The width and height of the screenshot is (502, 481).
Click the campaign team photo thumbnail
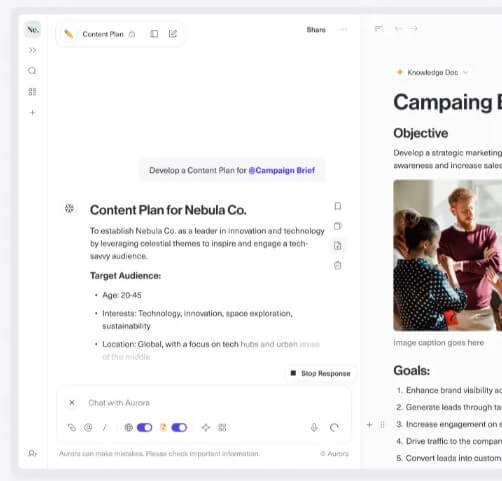click(x=448, y=255)
